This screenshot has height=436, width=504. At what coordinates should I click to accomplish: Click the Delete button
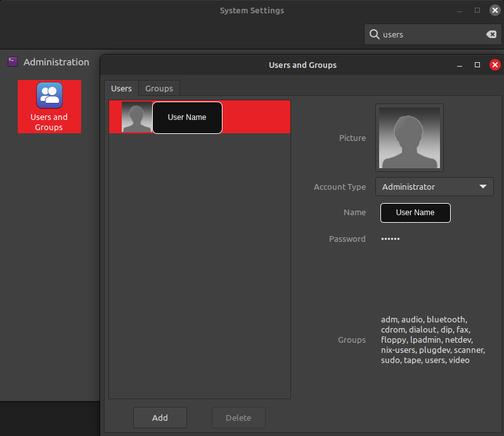(x=238, y=418)
